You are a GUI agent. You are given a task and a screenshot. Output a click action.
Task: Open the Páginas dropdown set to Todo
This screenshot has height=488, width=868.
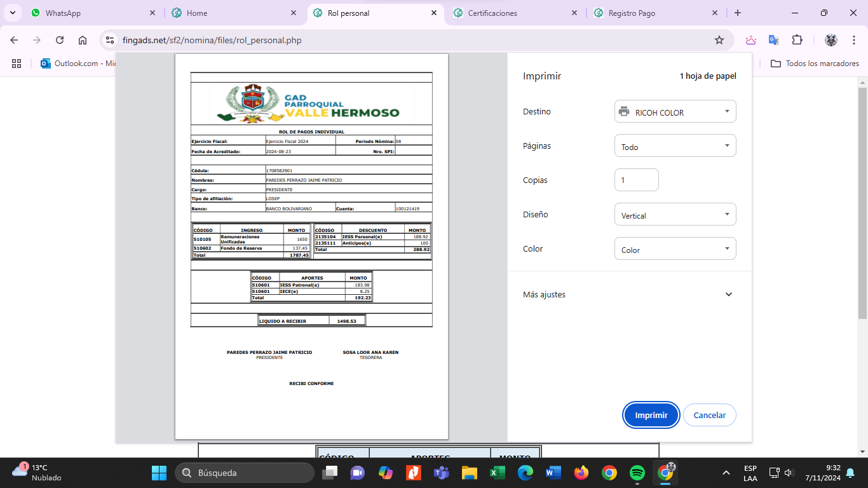click(675, 146)
